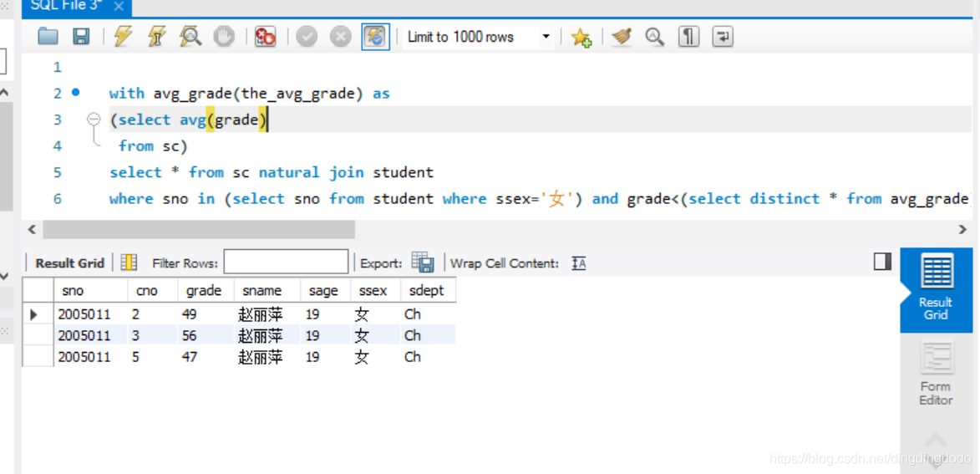Open find panel magnifier icon
This screenshot has height=474, width=980.
tap(654, 37)
